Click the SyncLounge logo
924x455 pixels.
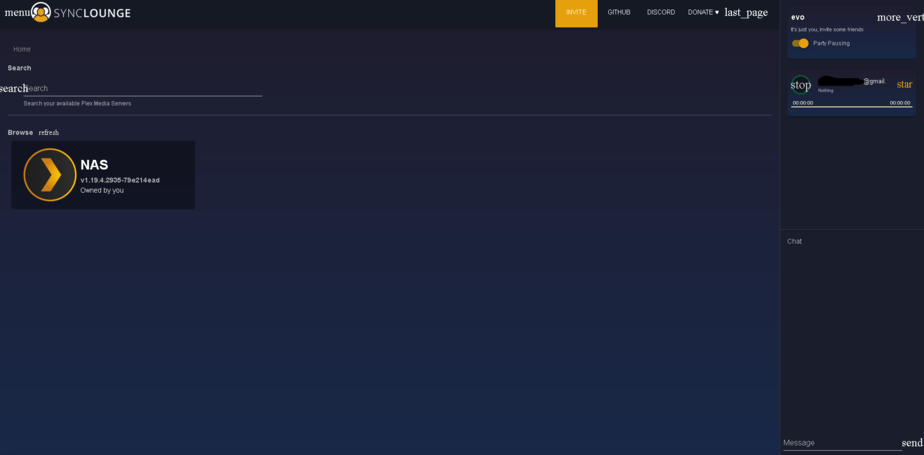tap(82, 13)
